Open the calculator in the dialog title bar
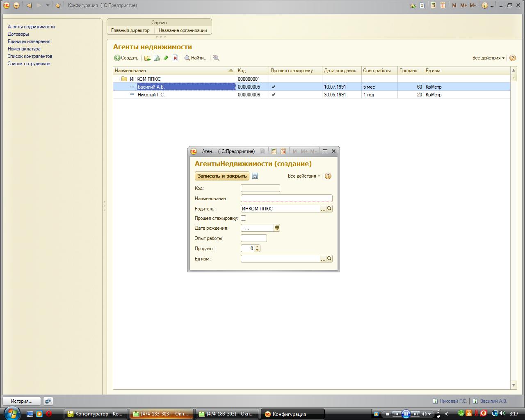525x420 pixels. 274,151
